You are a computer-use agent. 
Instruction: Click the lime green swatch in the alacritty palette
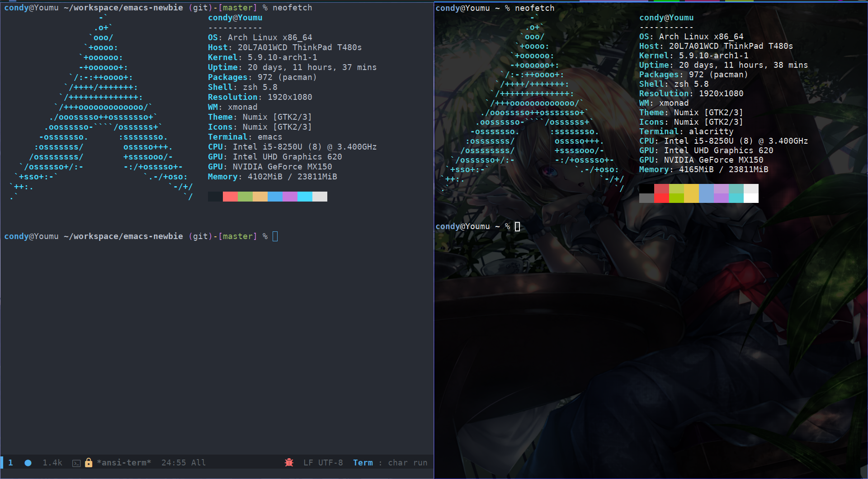click(x=676, y=198)
